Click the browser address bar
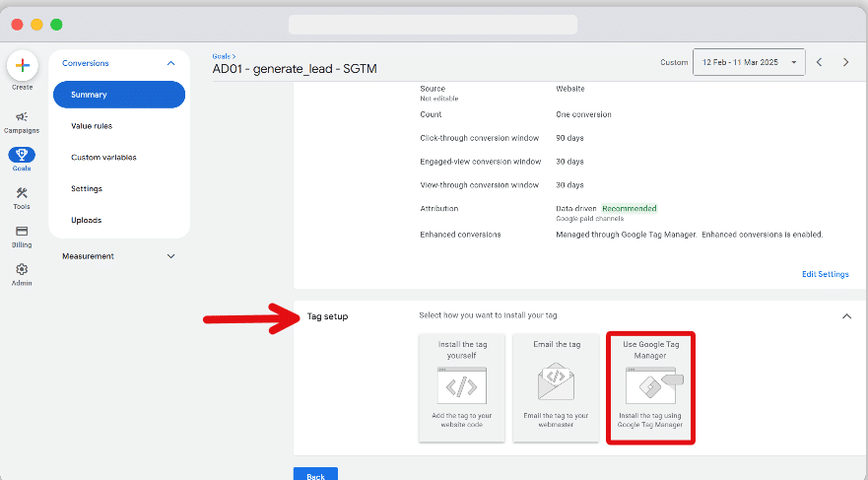The height and width of the screenshot is (480, 868). (x=433, y=25)
